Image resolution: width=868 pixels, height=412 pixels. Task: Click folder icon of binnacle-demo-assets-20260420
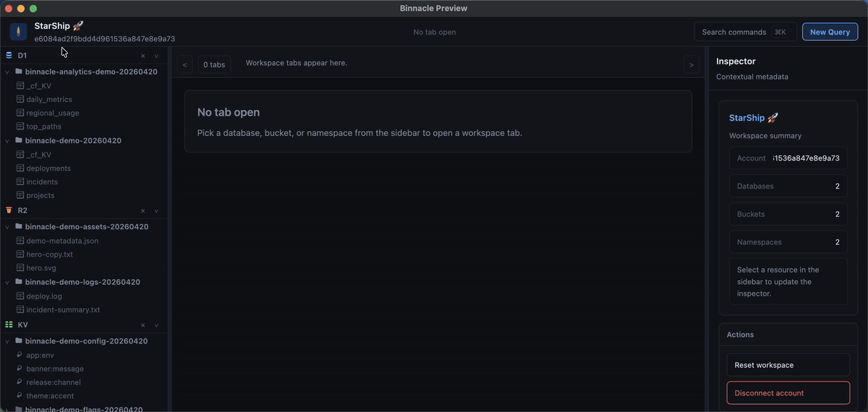pyautogui.click(x=18, y=226)
